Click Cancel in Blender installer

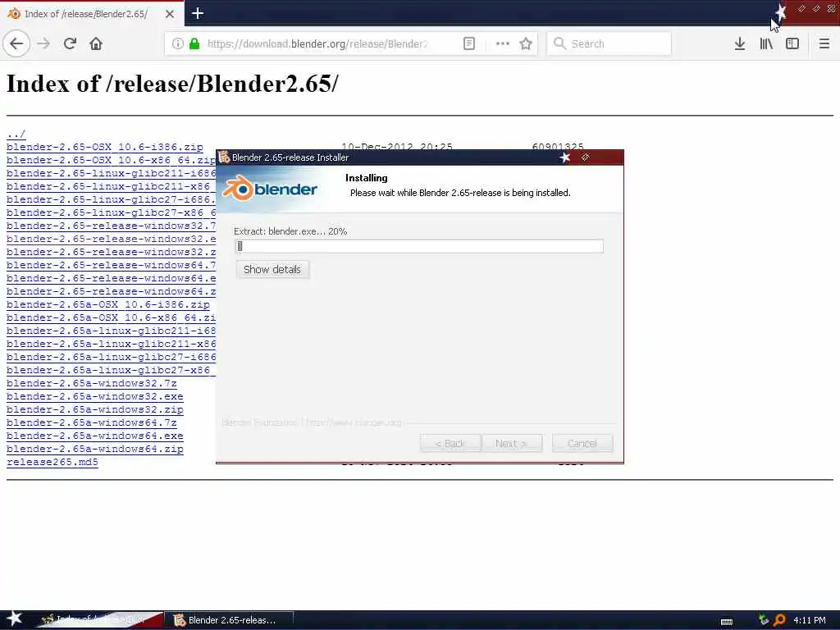tap(582, 443)
